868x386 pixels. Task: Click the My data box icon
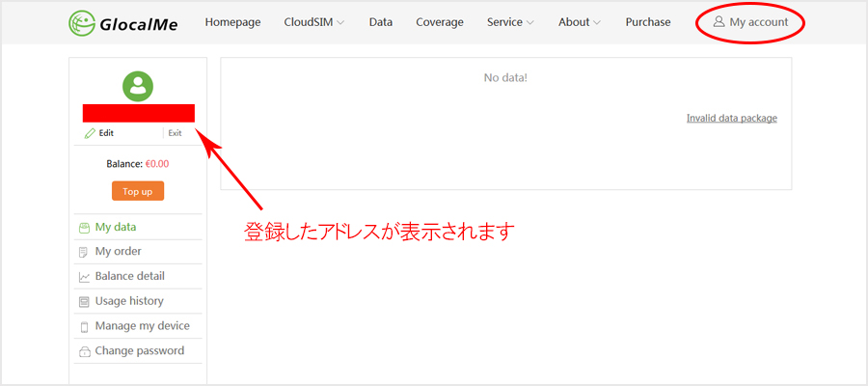click(84, 228)
